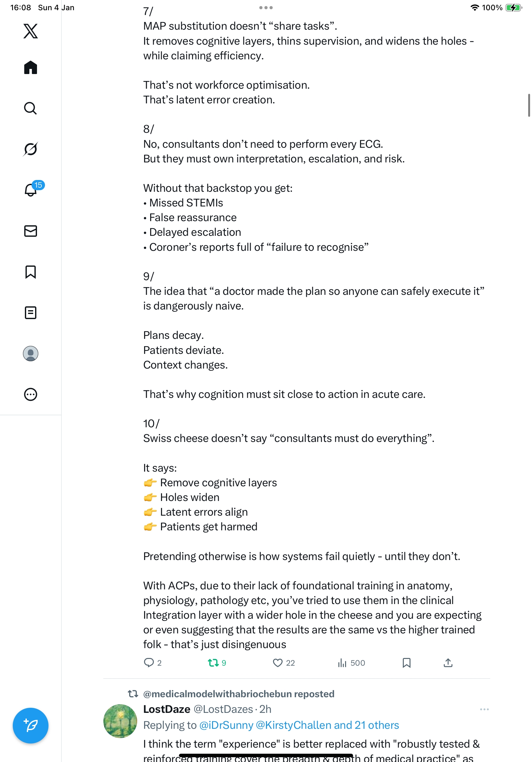Open the X logo home
This screenshot has width=532, height=762.
[x=31, y=31]
